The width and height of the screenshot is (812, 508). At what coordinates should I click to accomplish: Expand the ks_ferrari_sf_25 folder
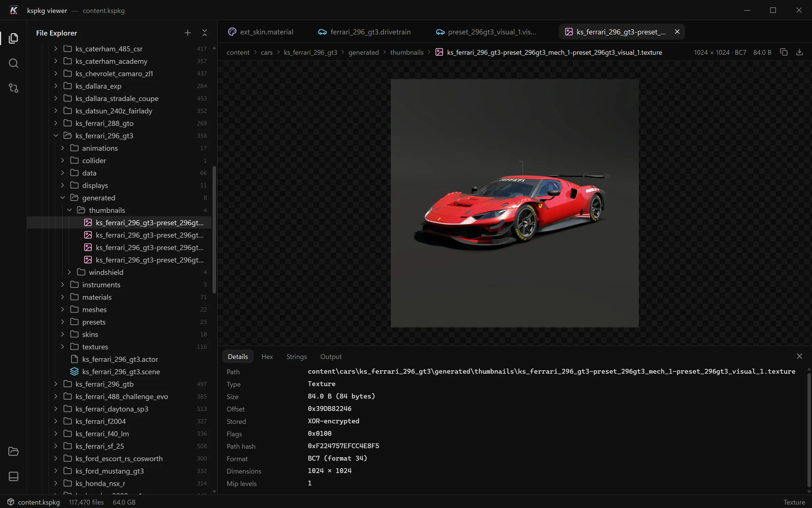[56, 446]
